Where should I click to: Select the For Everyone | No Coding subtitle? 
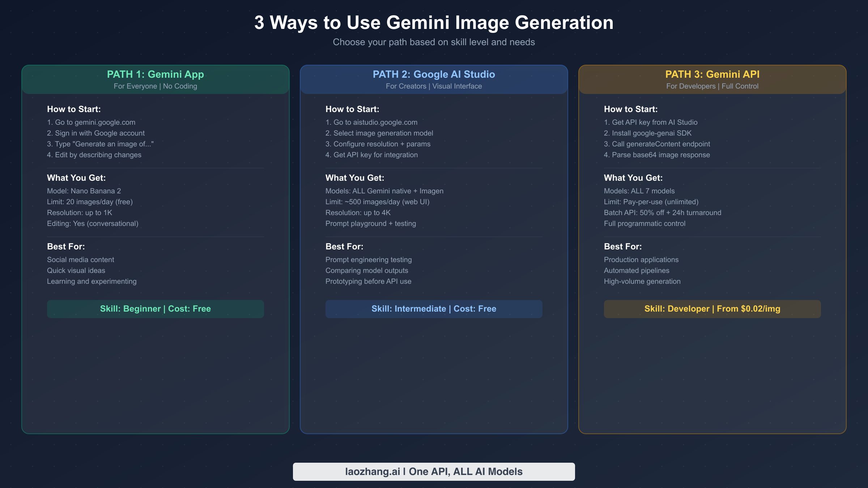(x=155, y=86)
